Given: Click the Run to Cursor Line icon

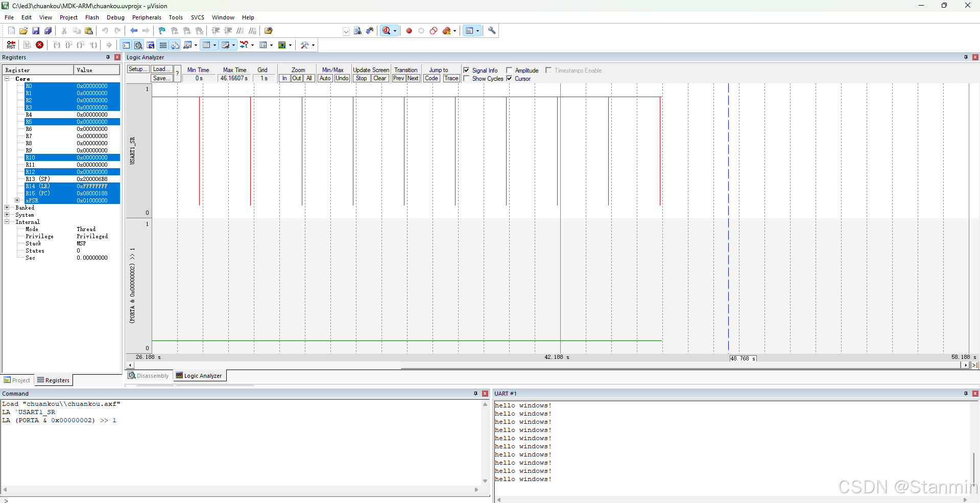Looking at the screenshot, I should [93, 45].
